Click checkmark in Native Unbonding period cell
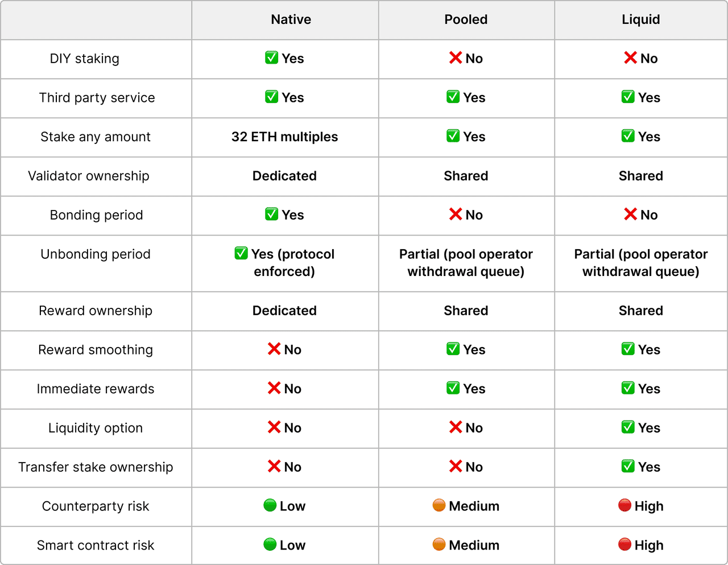728x565 pixels. point(241,253)
